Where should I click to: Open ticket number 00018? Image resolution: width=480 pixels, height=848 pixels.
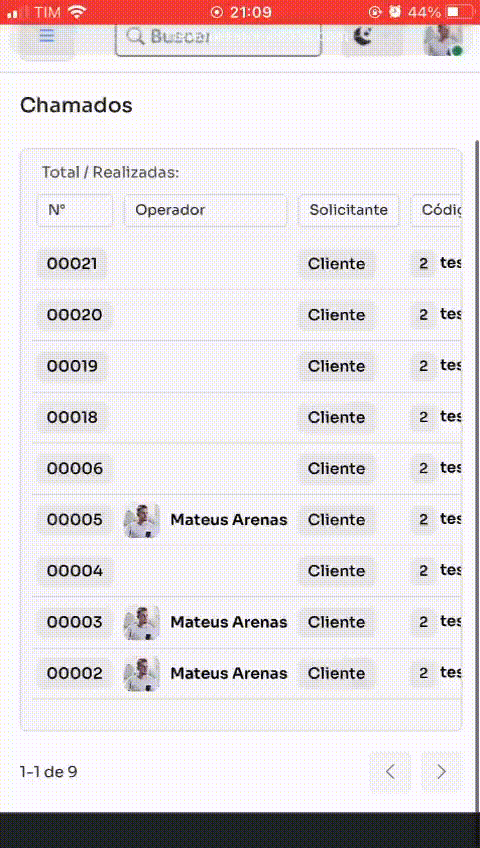pos(72,418)
